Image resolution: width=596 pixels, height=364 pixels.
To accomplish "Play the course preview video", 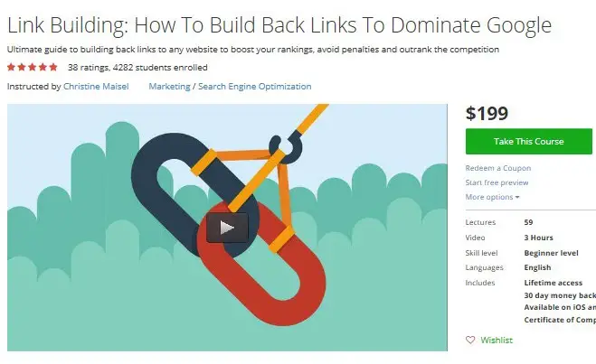I will tap(227, 228).
